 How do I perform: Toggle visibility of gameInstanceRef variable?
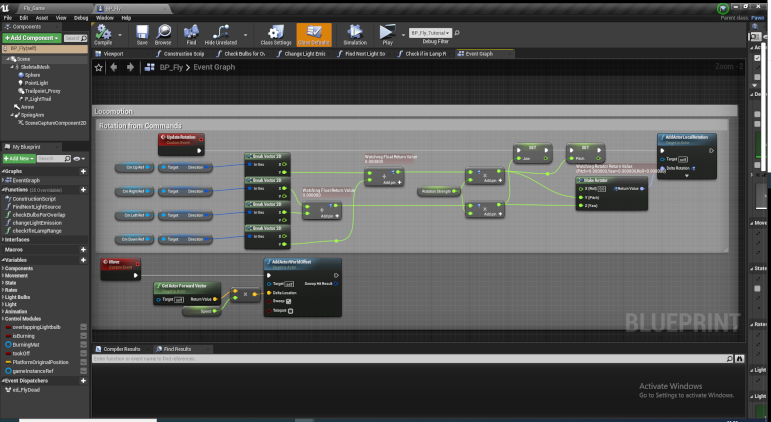tap(84, 371)
